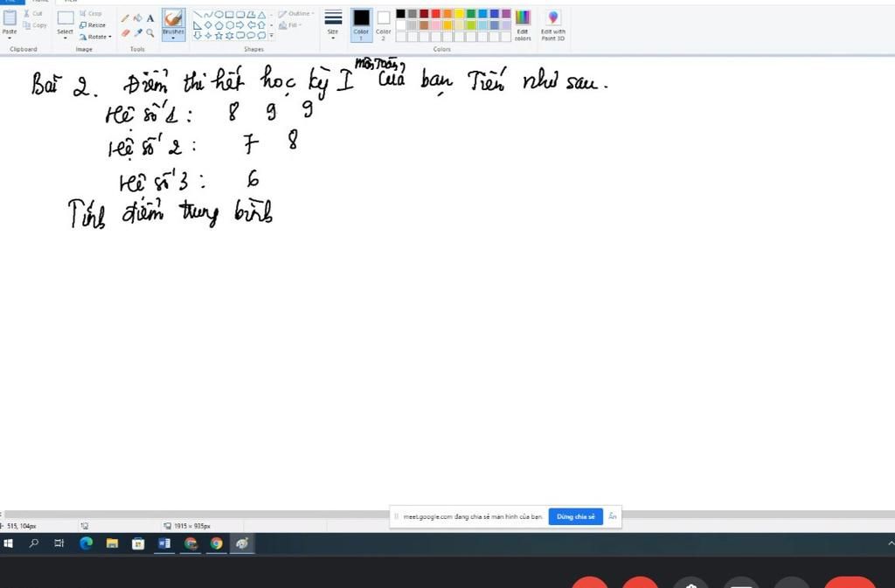The image size is (895, 588).
Task: Open the Resize dialog
Action: pyautogui.click(x=93, y=25)
